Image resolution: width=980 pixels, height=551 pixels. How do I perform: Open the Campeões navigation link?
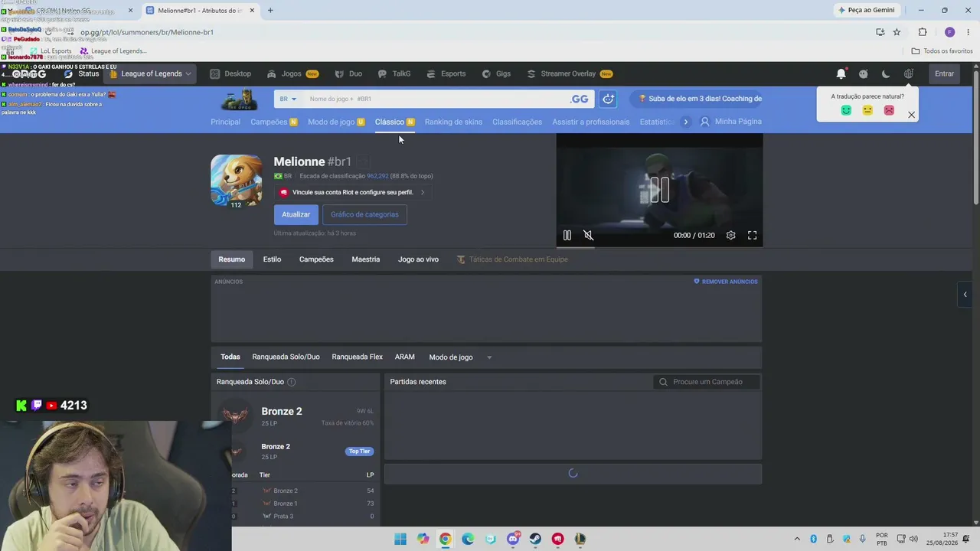point(273,122)
